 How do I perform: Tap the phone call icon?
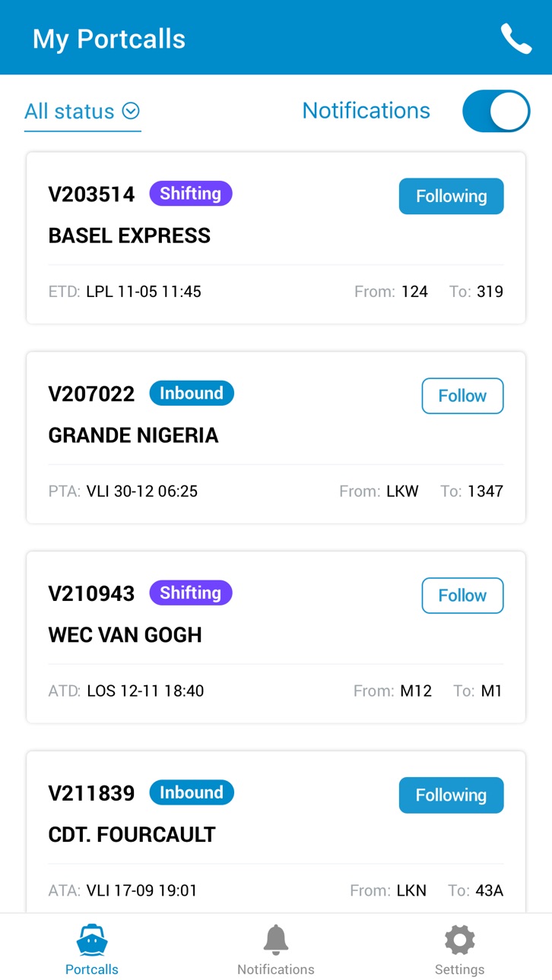point(516,39)
